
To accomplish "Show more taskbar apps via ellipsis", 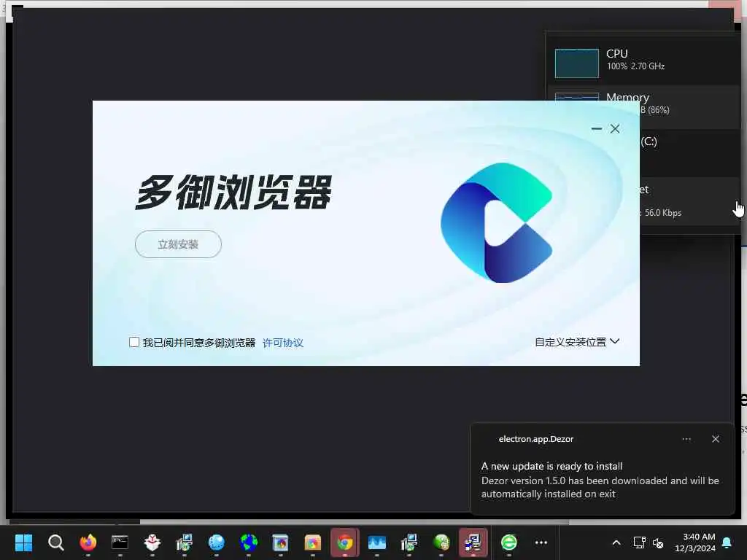I will (x=541, y=542).
